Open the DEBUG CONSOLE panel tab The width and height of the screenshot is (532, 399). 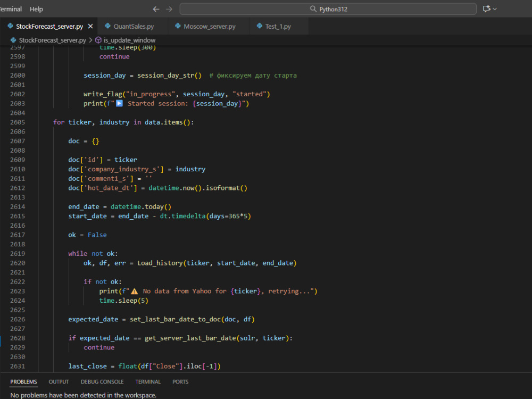(x=102, y=381)
